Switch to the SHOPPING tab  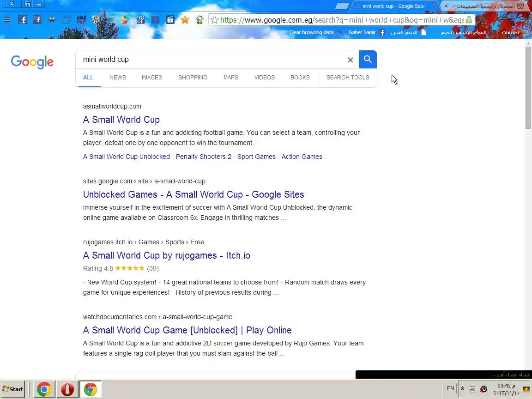pos(193,78)
